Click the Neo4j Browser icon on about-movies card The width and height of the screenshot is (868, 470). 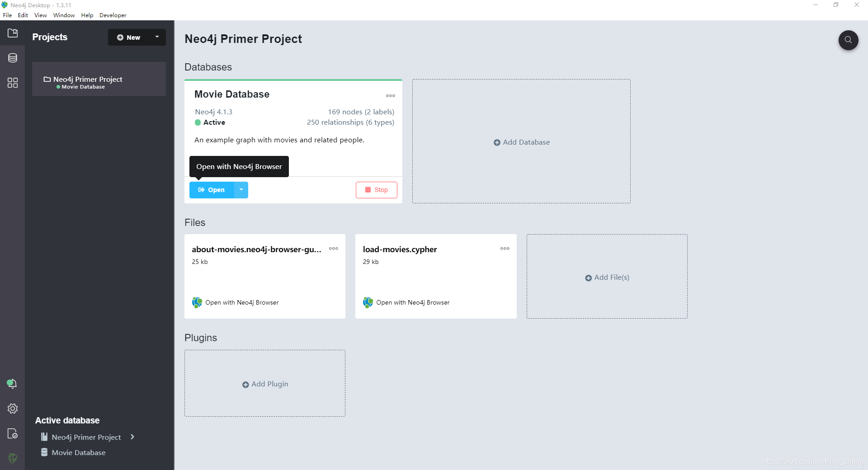[197, 302]
